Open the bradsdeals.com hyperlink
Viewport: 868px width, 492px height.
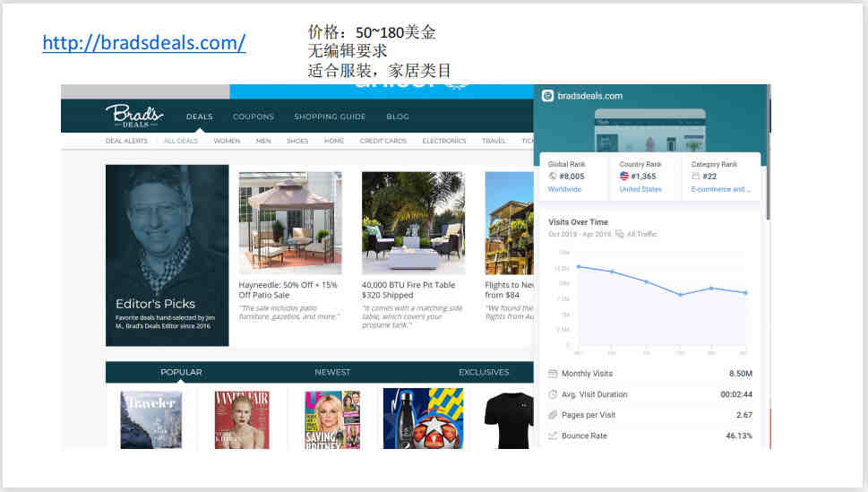click(x=144, y=43)
